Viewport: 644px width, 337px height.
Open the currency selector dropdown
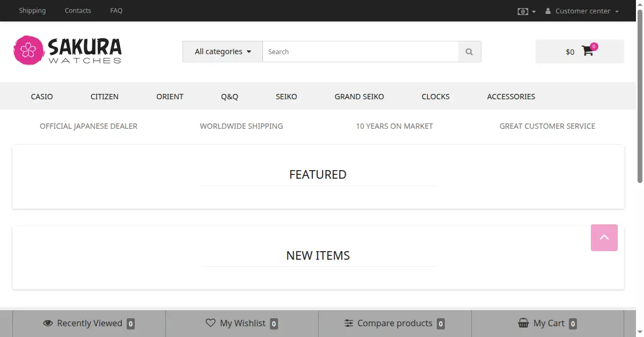(x=526, y=11)
